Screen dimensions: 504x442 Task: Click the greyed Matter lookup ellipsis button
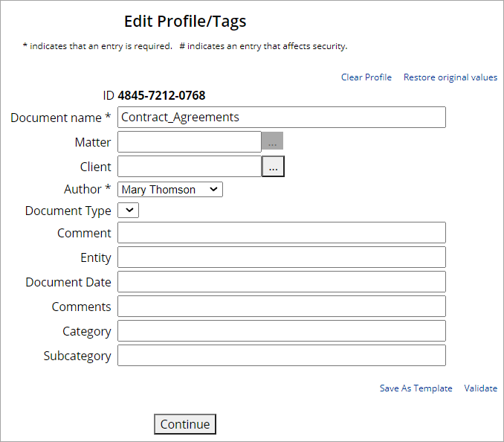click(x=272, y=141)
